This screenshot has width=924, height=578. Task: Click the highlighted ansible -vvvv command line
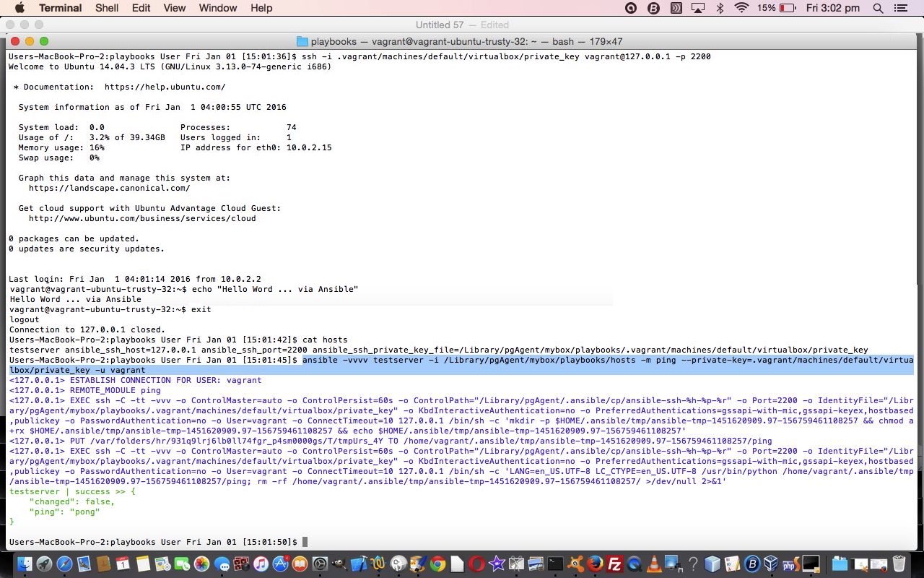tap(462, 365)
